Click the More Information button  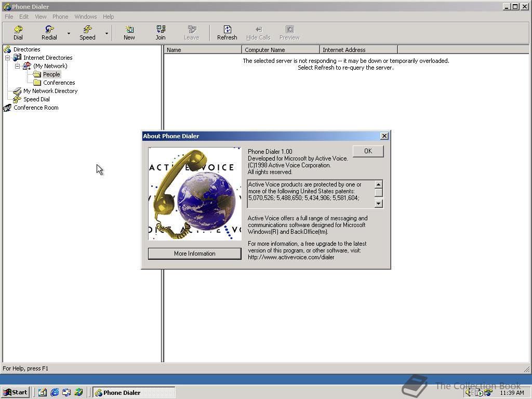(194, 254)
